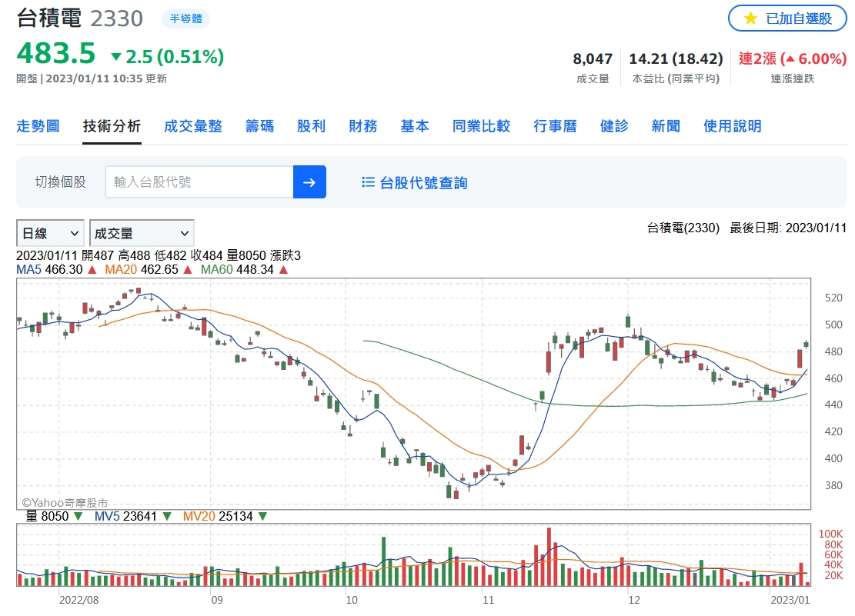The width and height of the screenshot is (855, 616).
Task: Click the green down-triangle price change icon
Action: pyautogui.click(x=116, y=57)
